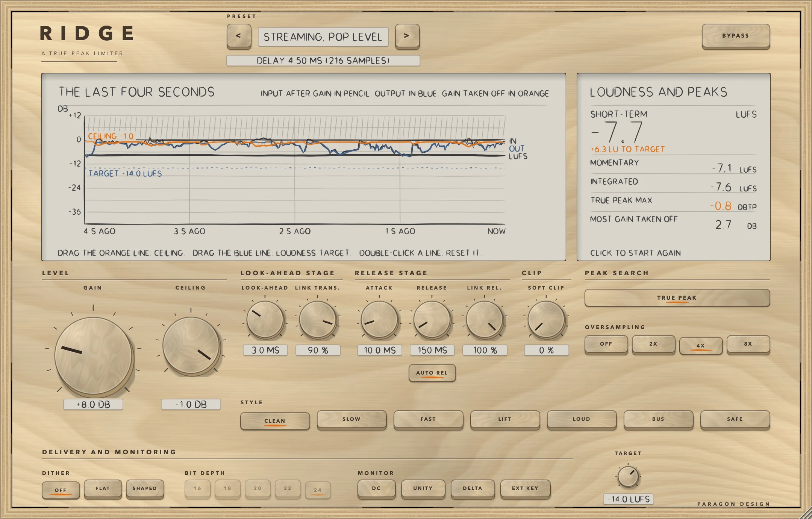Toggle the Bypass button
The width and height of the screenshot is (812, 519).
point(736,36)
